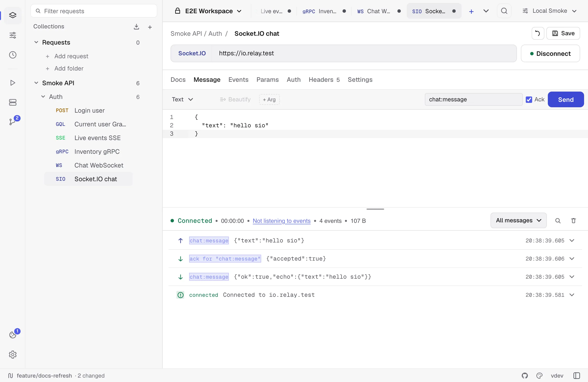The image size is (588, 382).
Task: Click the + Arg button
Action: (269, 99)
